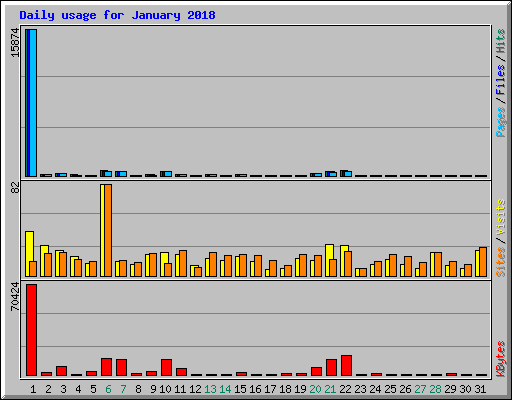Click day label 1 on x-axis

coord(33,389)
